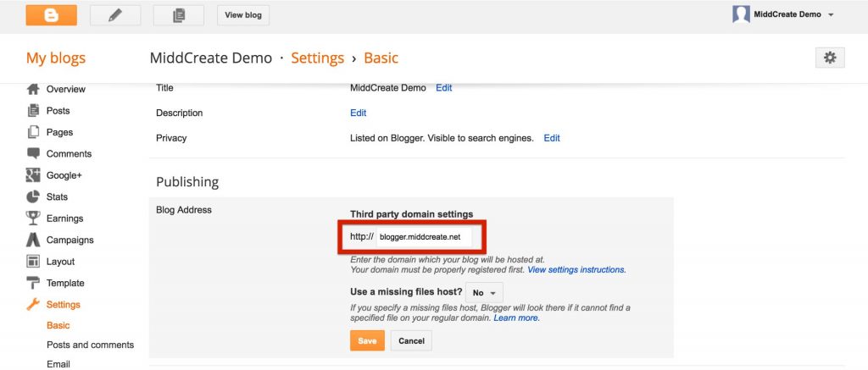Open View settings instructions link
This screenshot has width=868, height=370.
pos(576,270)
